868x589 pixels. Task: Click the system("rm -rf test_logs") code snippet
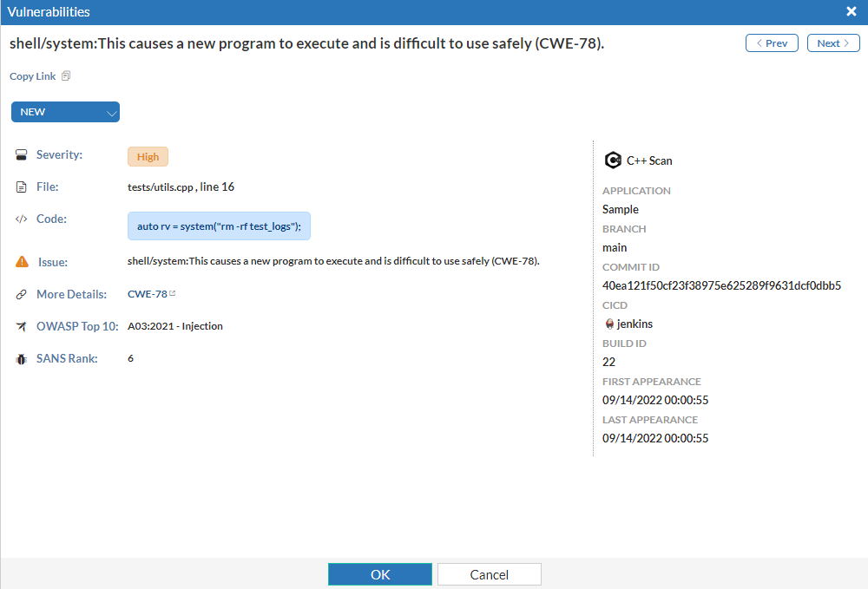(219, 226)
